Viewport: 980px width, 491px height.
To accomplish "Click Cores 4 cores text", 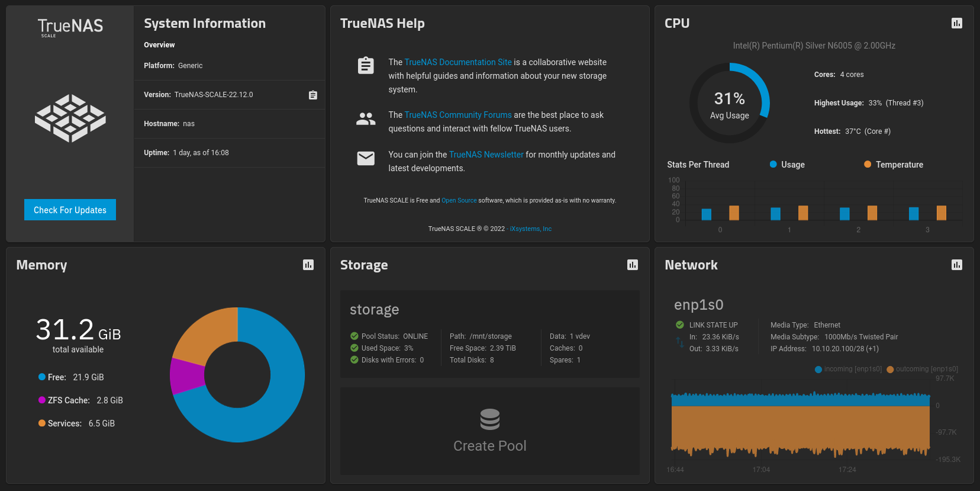I will point(839,75).
